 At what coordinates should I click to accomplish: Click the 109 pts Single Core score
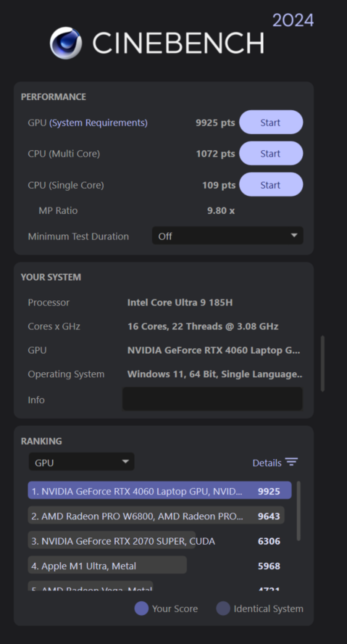point(219,185)
